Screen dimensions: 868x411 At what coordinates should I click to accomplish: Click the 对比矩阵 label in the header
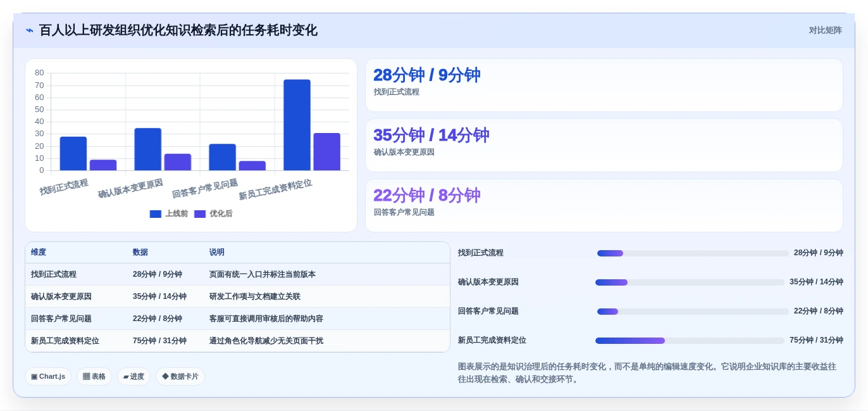pos(825,30)
